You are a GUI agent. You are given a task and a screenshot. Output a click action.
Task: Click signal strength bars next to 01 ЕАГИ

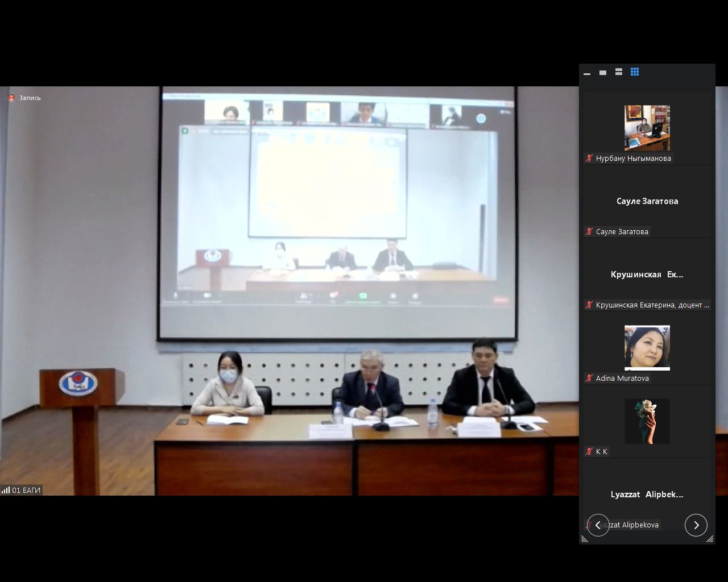click(x=6, y=490)
